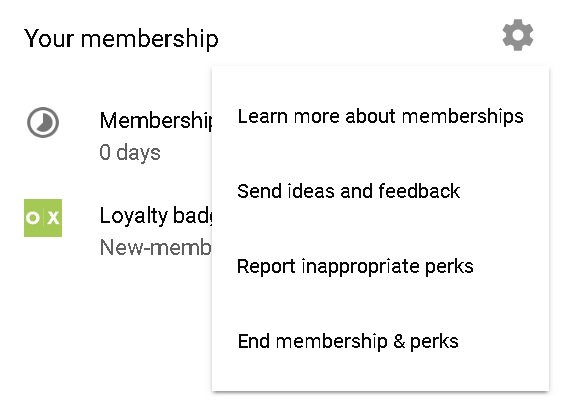Click the Membership row label

[156, 121]
